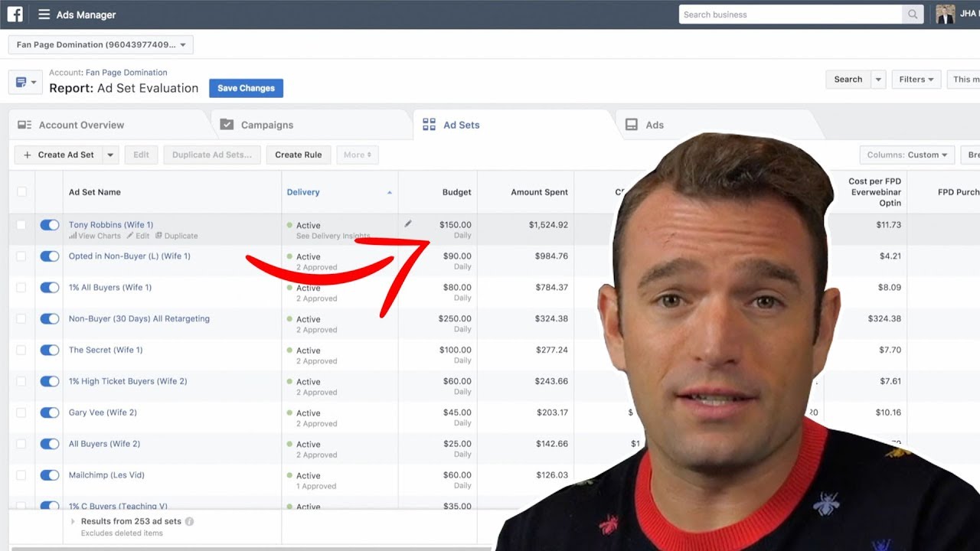Toggle off Opted in Non-Buyer (L) ad set

click(49, 256)
